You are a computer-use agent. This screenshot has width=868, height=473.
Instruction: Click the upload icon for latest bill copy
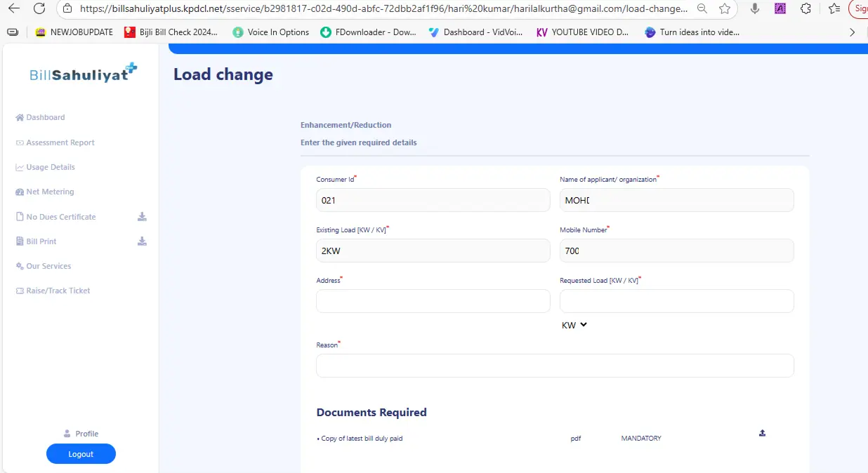(x=762, y=433)
